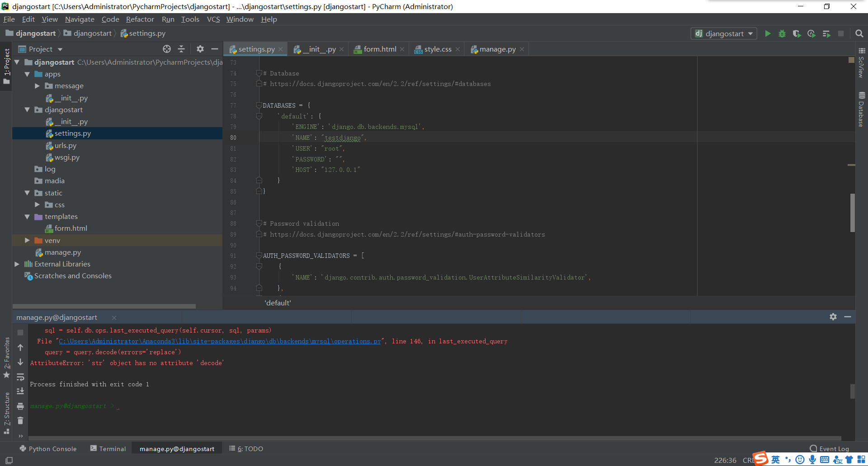Click the Debug bug icon
Viewport: 868px width, 466px height.
point(782,34)
